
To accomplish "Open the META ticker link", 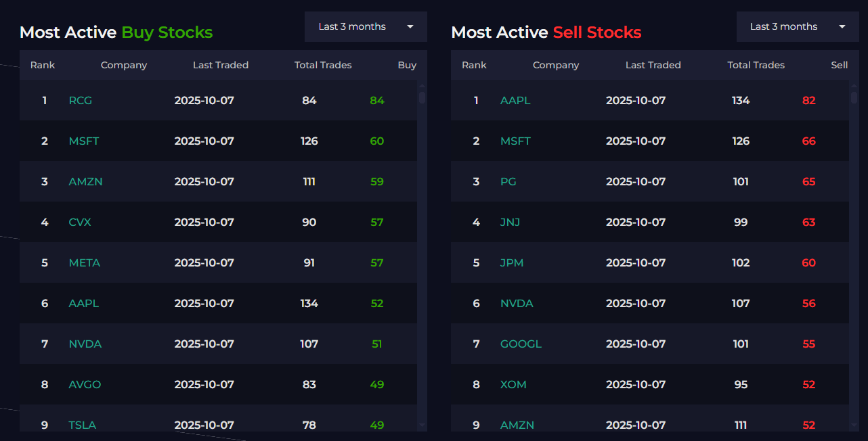I will tap(85, 263).
